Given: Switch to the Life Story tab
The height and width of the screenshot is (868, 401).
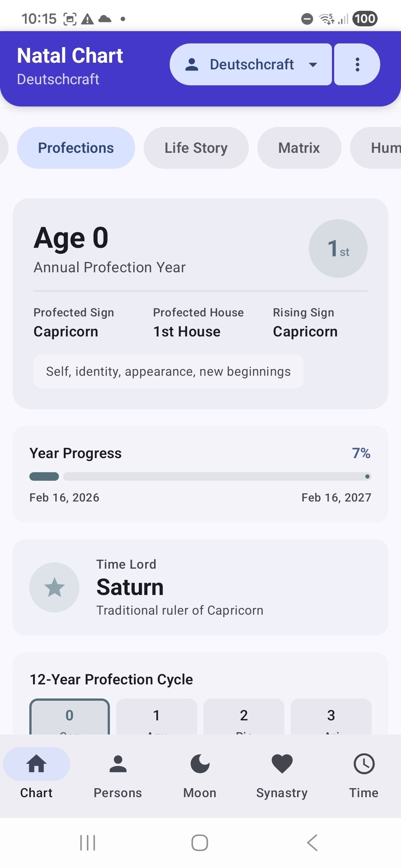Looking at the screenshot, I should coord(196,148).
